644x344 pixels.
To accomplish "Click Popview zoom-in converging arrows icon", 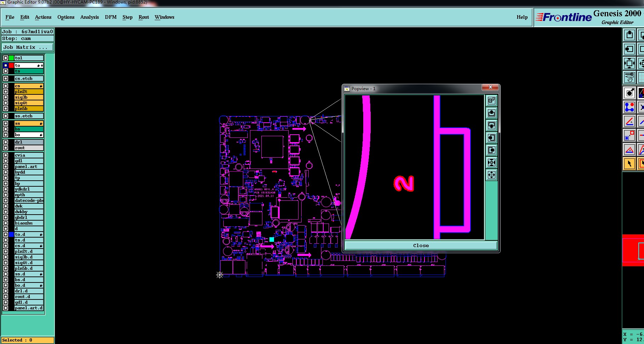I will point(491,162).
